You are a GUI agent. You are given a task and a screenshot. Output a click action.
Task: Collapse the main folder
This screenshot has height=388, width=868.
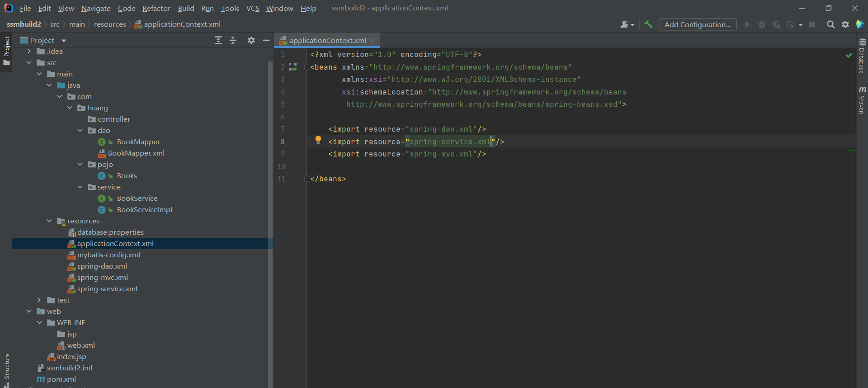pos(39,74)
